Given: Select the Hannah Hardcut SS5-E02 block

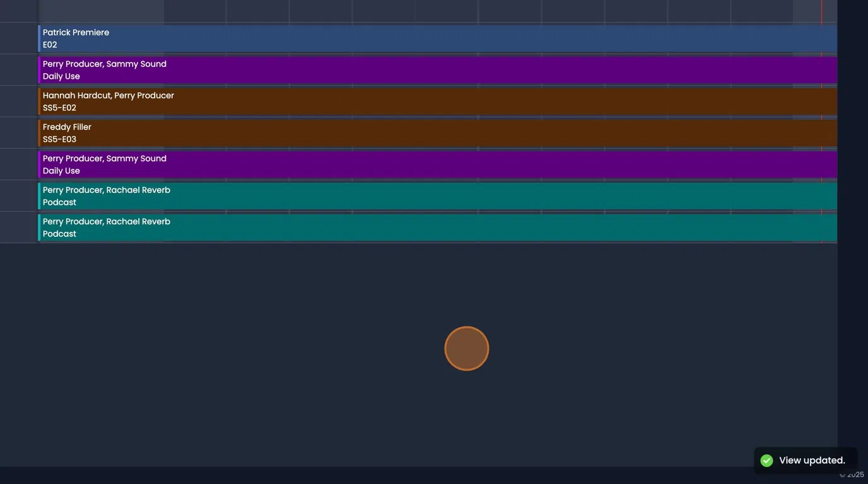Looking at the screenshot, I should coord(378,101).
